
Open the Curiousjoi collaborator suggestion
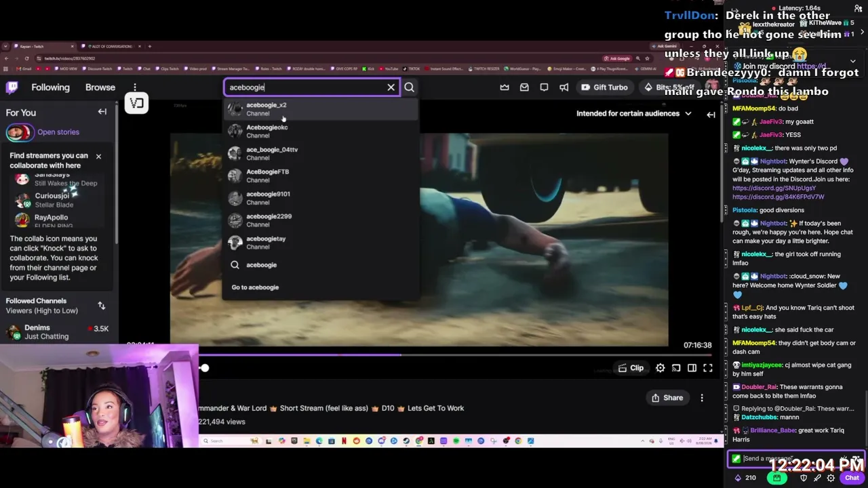coord(52,200)
